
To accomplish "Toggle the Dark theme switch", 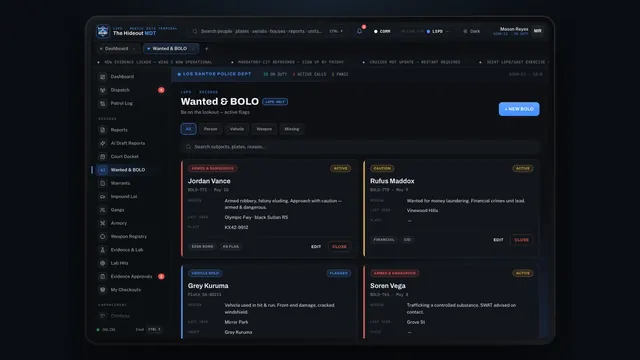I will [x=471, y=31].
